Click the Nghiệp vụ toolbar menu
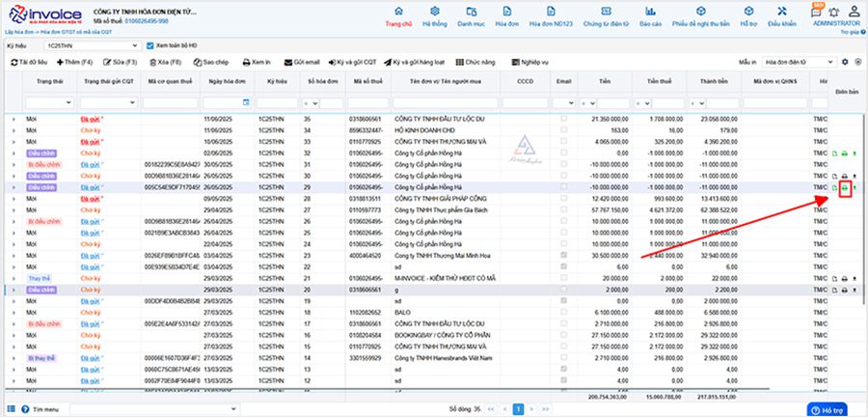Image resolution: width=868 pixels, height=417 pixels. [529, 62]
